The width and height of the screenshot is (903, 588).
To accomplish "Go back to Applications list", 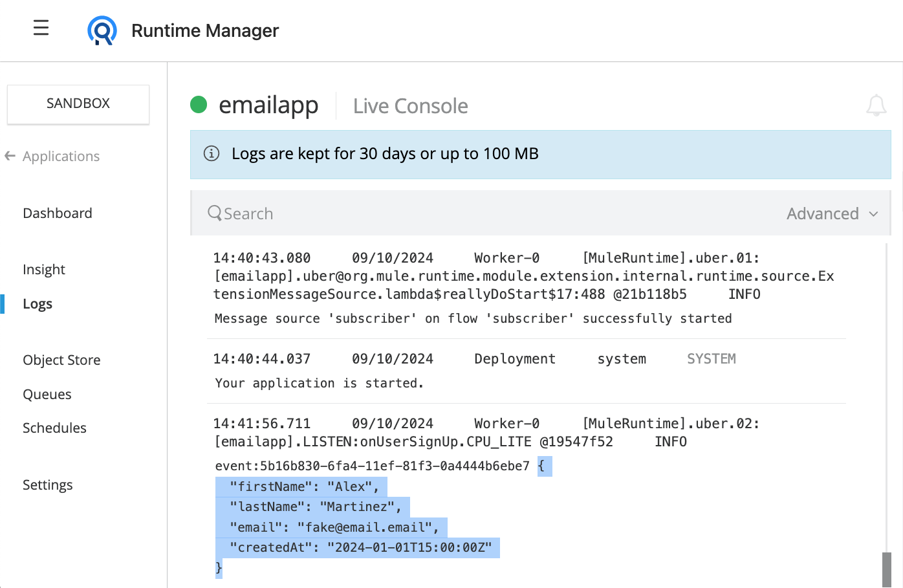I will 61,156.
